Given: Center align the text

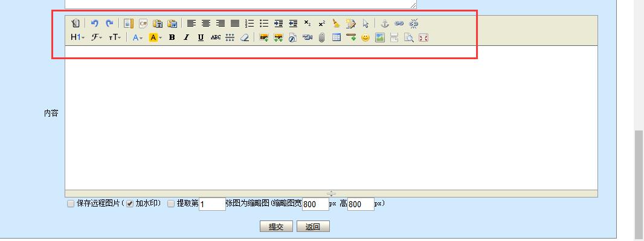Looking at the screenshot, I should [x=206, y=24].
